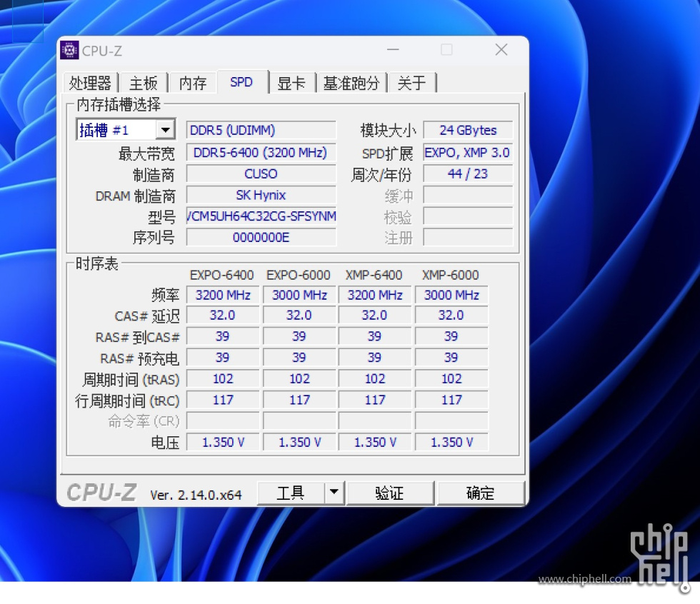Click the 1.350 V voltage under EXPO-6000
Screen dimensions: 700x604
pos(299,442)
